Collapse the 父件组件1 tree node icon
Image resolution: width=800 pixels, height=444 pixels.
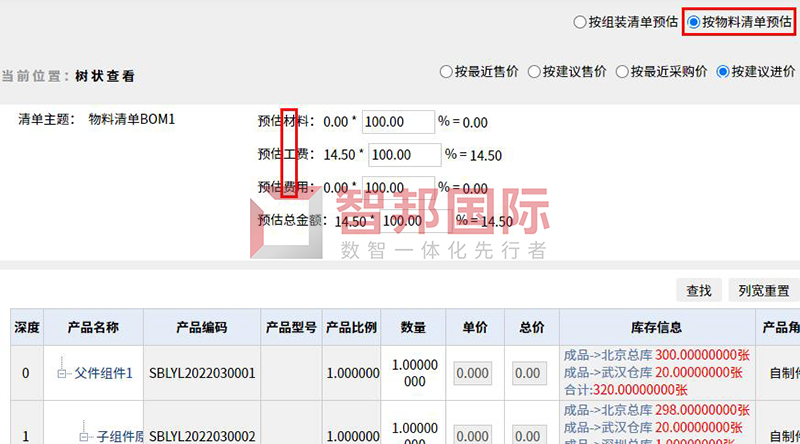tap(62, 374)
